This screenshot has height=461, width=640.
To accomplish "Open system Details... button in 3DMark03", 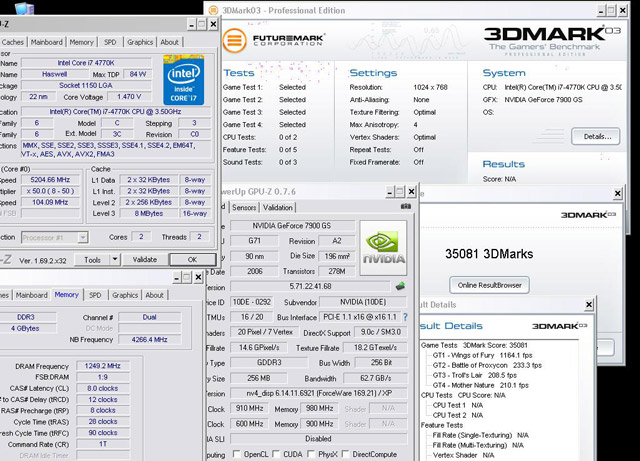I will [x=596, y=136].
